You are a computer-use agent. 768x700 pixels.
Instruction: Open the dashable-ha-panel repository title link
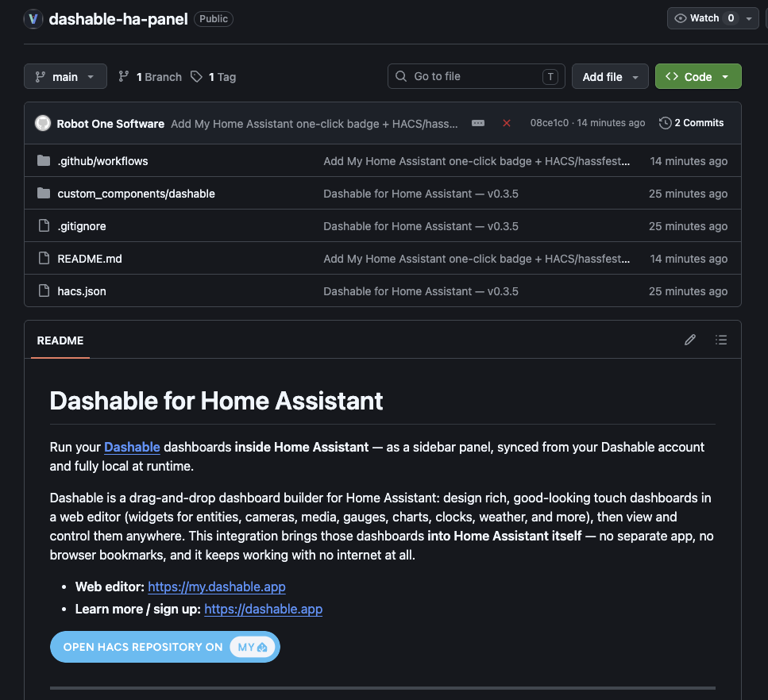118,19
